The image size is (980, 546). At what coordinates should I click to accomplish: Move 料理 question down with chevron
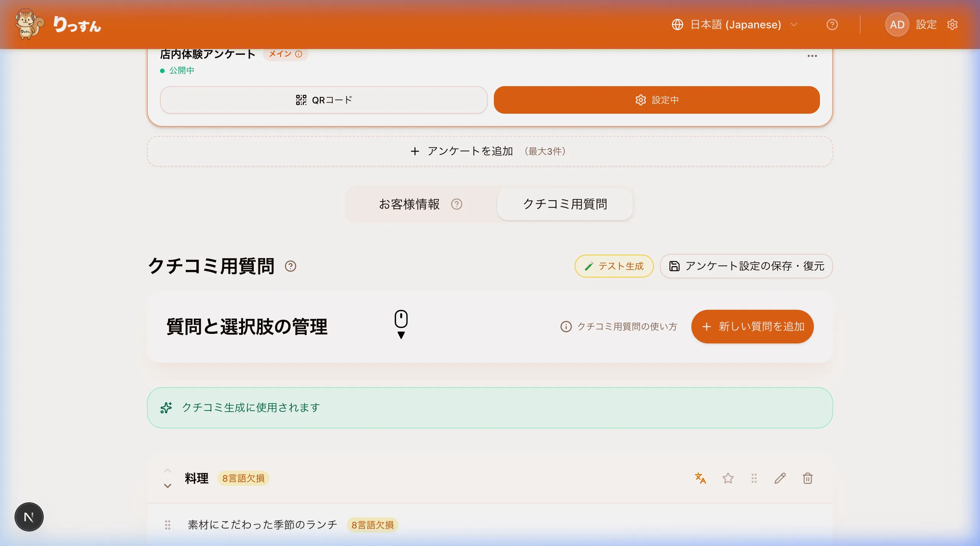(168, 486)
